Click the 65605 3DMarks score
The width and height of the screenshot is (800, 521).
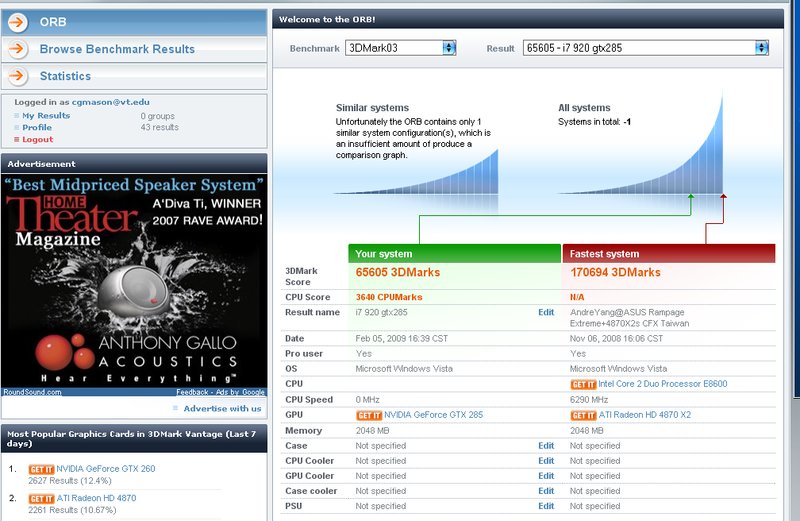point(398,272)
